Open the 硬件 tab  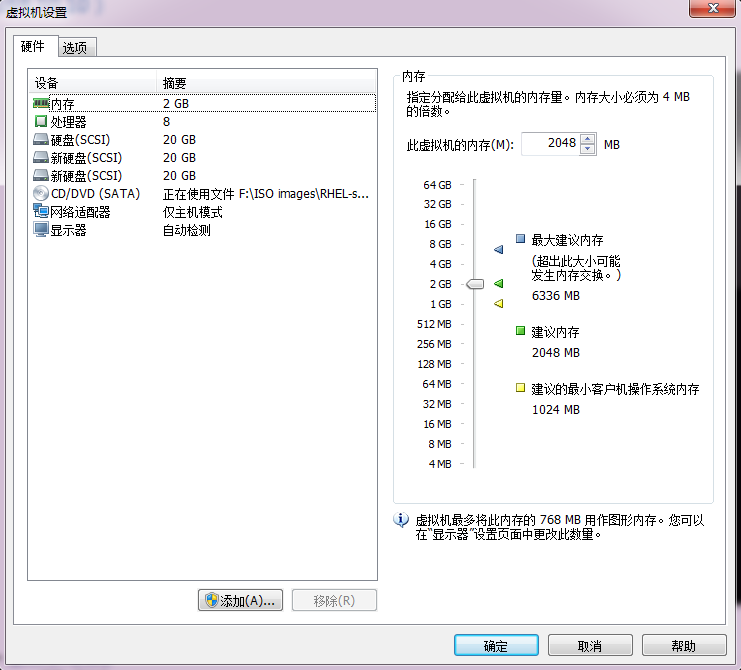32,46
